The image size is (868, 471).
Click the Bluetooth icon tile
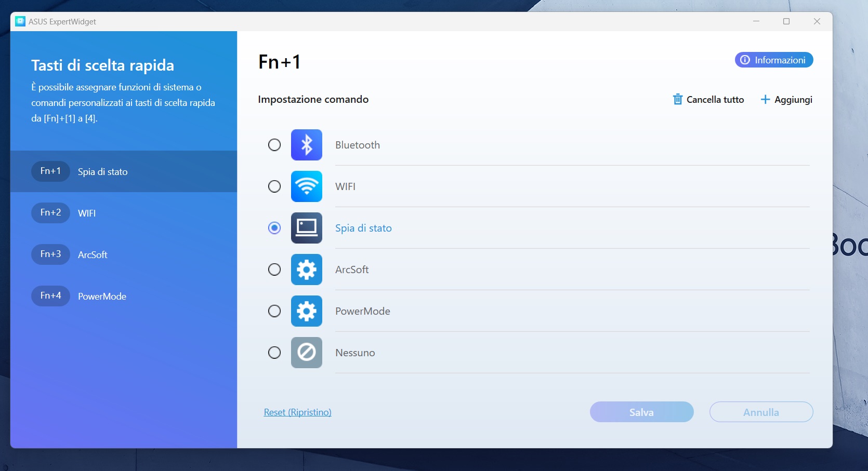click(307, 145)
